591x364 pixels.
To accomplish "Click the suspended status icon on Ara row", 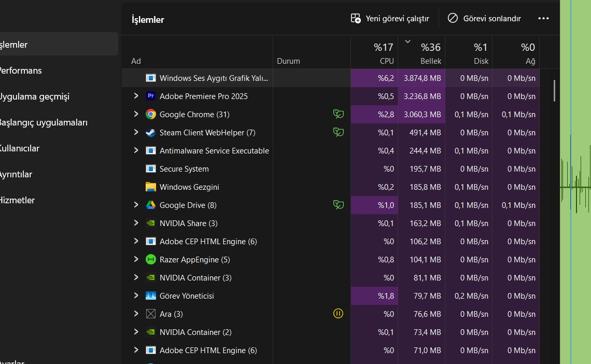I will (338, 313).
